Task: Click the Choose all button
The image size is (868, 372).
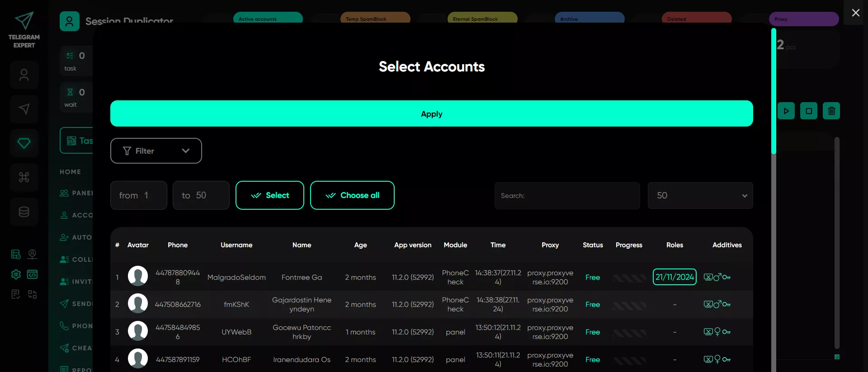Action: [x=352, y=195]
